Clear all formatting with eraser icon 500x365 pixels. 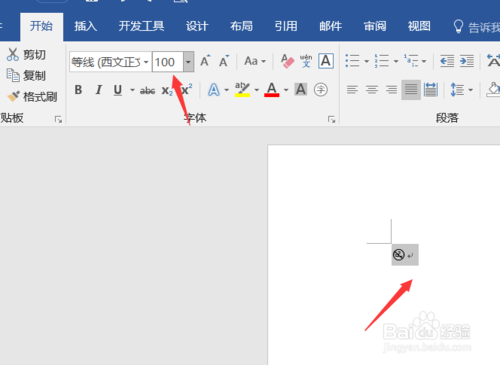[287, 61]
